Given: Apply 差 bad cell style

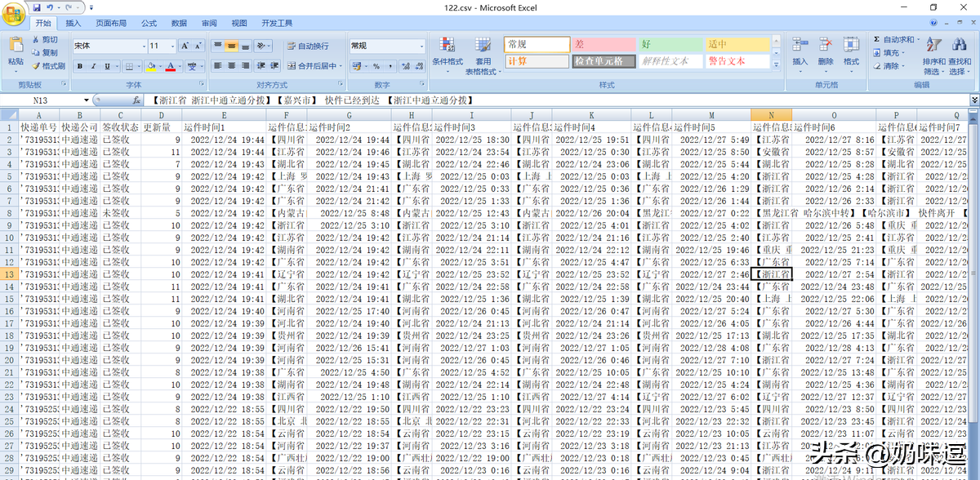Looking at the screenshot, I should tap(604, 44).
